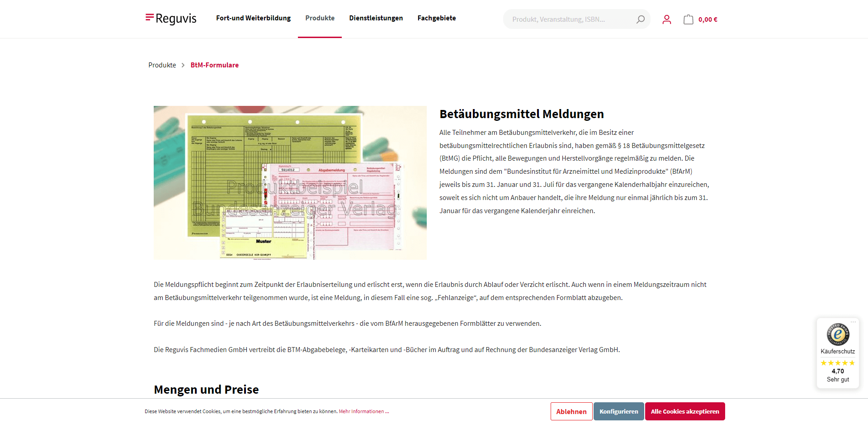Select the BtM-Formulare breadcrumb
Image resolution: width=868 pixels, height=424 pixels.
coord(215,65)
